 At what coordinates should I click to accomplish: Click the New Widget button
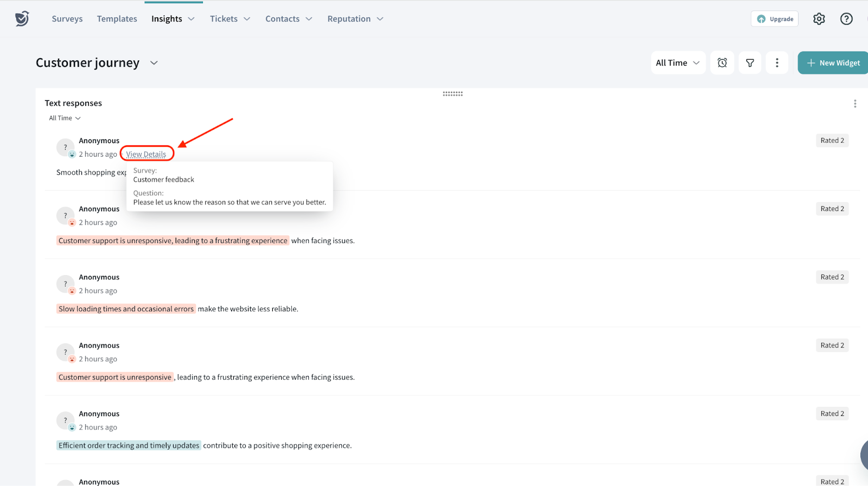[833, 63]
